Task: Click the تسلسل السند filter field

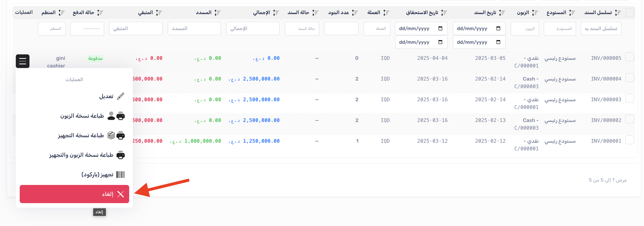Action: click(601, 29)
